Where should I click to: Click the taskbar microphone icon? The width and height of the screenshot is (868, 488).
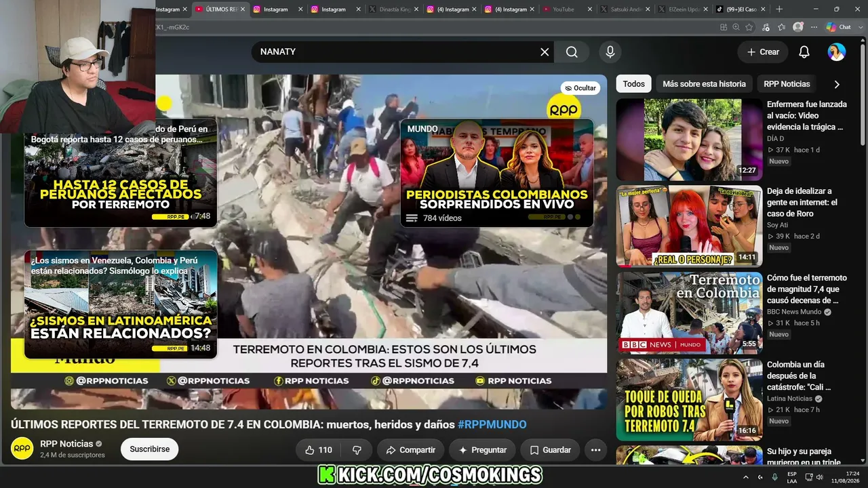coord(774,477)
